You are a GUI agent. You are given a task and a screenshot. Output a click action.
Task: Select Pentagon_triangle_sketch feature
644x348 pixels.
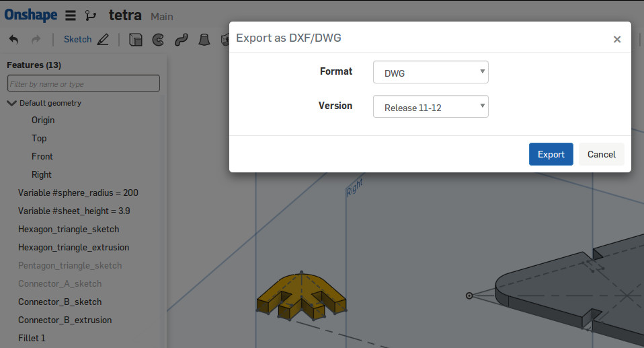(70, 265)
